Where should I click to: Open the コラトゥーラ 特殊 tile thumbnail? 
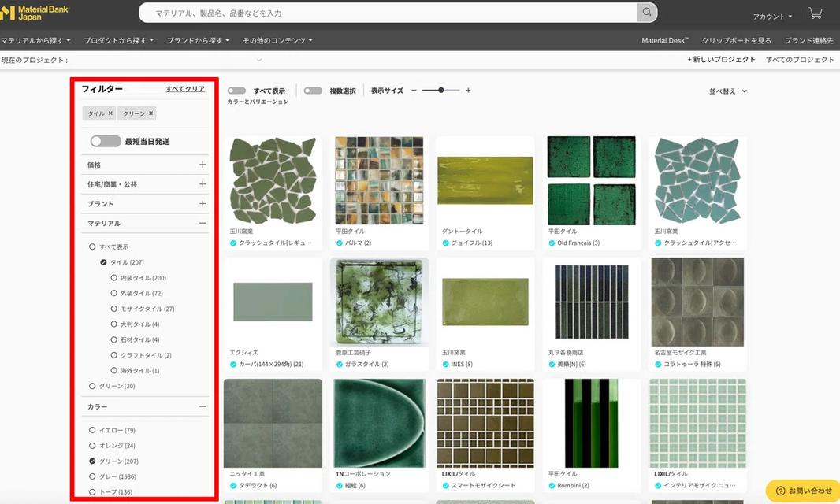pyautogui.click(x=697, y=302)
